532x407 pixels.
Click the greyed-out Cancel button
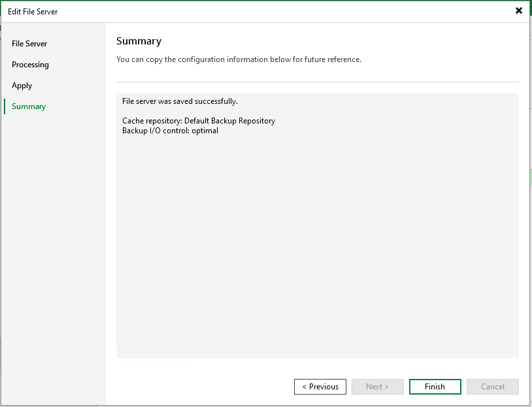(492, 387)
